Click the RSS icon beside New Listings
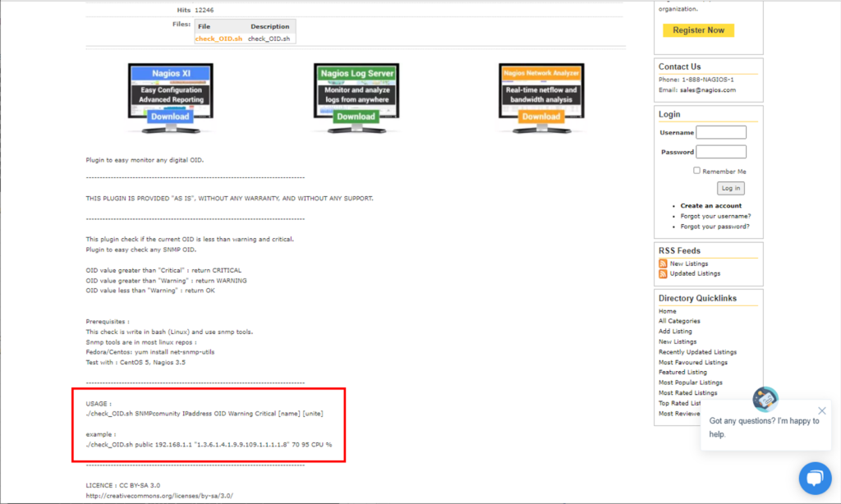 tap(663, 263)
